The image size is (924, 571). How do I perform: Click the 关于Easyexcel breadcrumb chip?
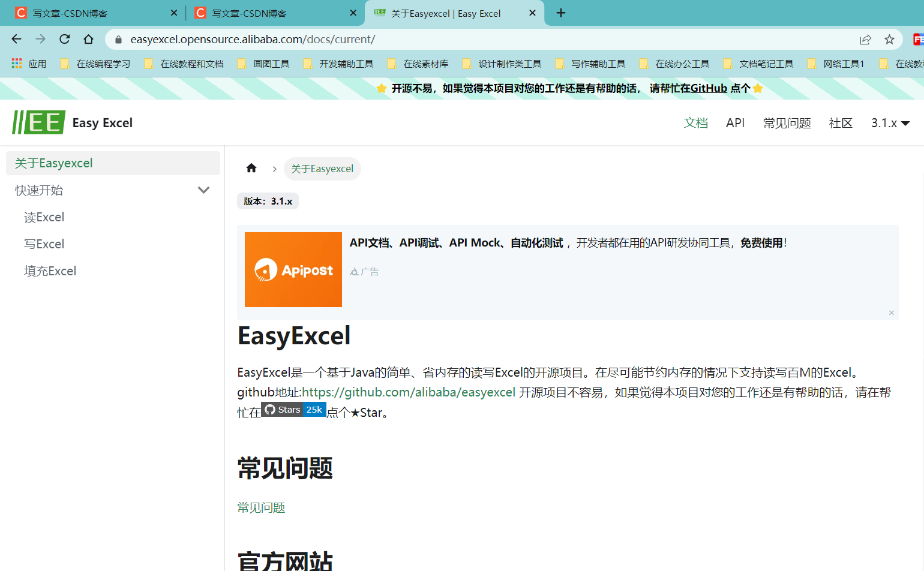[322, 169]
